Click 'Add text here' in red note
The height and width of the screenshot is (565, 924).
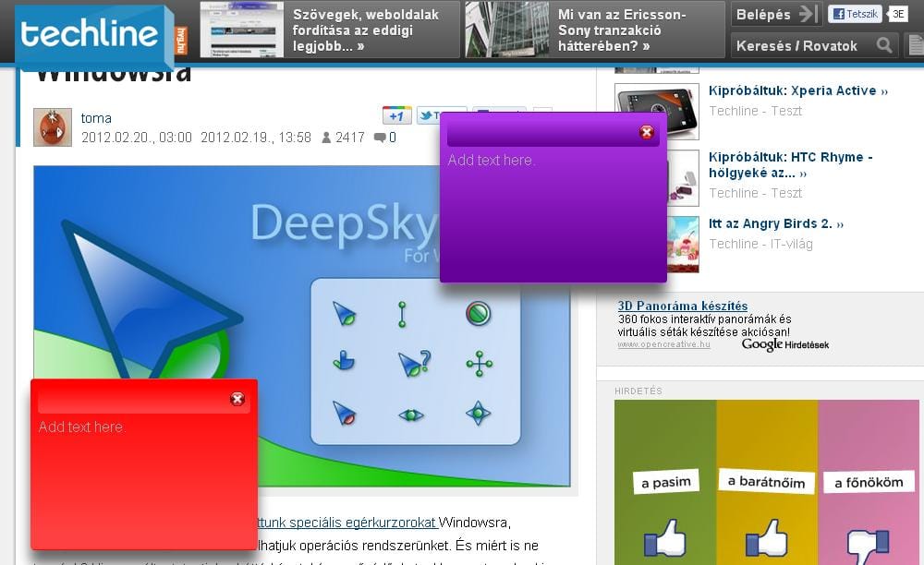click(x=81, y=427)
